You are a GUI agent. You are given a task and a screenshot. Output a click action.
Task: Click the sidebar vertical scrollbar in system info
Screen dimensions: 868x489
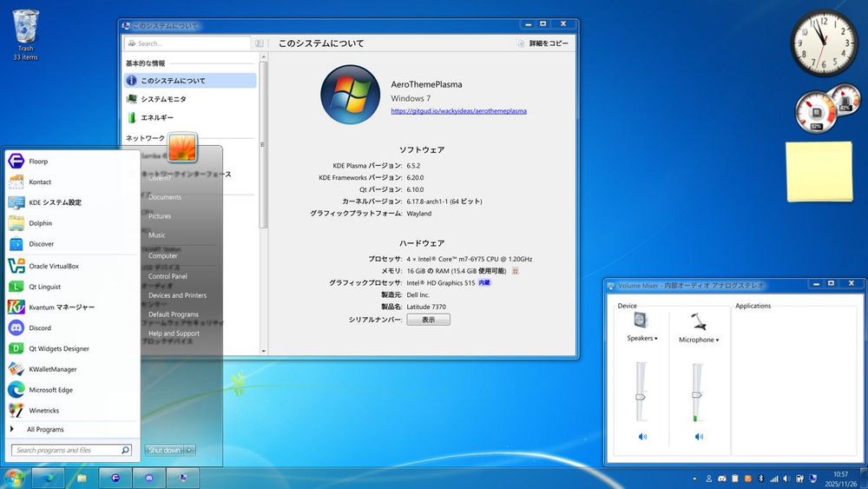tap(263, 144)
